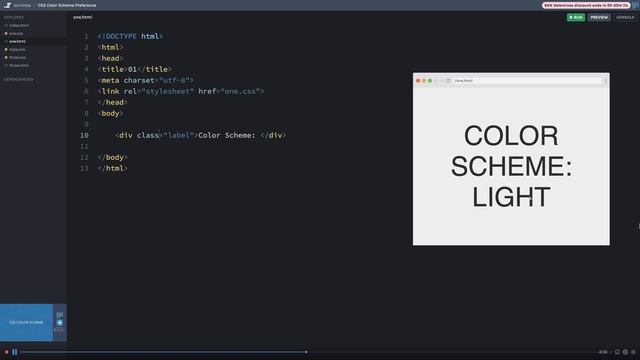Open three.css in the explorer

pos(17,58)
